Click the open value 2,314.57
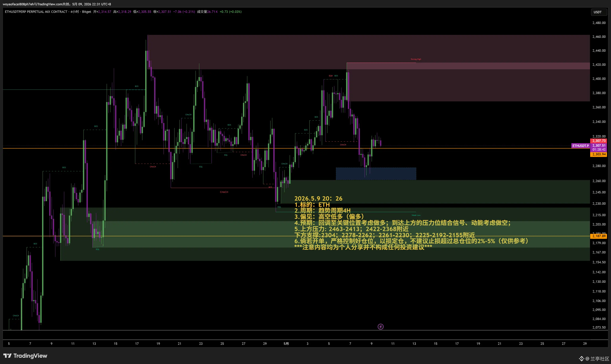The image size is (611, 364). tap(105, 11)
